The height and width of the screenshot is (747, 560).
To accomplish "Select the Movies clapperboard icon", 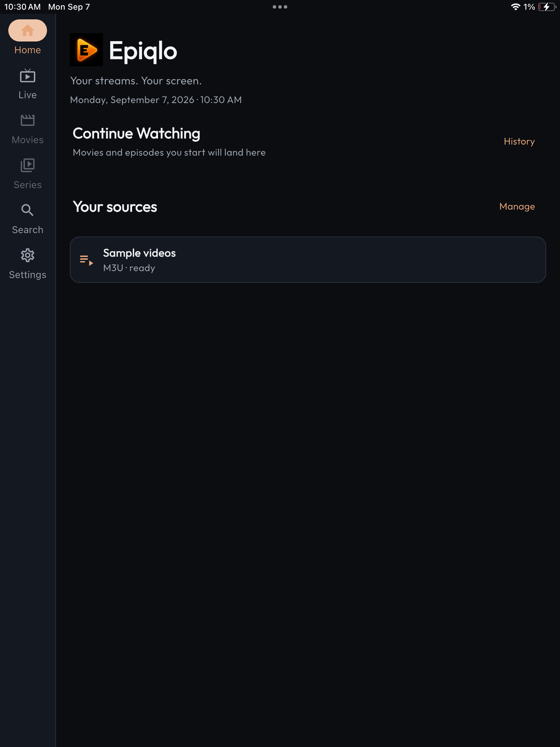I will tap(28, 120).
